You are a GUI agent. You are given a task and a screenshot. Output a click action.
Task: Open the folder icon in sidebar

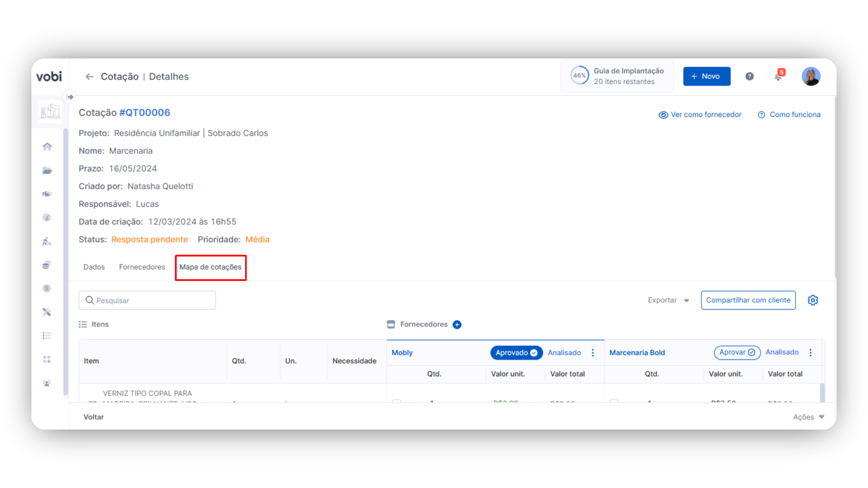(47, 170)
